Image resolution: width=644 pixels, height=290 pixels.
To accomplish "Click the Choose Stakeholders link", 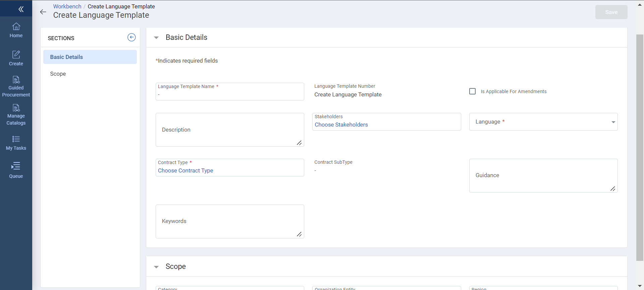I will [x=341, y=125].
